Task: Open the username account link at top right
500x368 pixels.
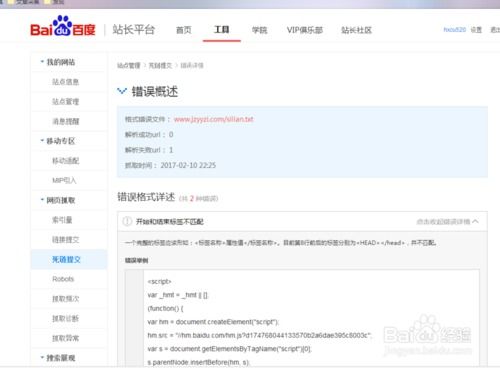Action: point(455,30)
